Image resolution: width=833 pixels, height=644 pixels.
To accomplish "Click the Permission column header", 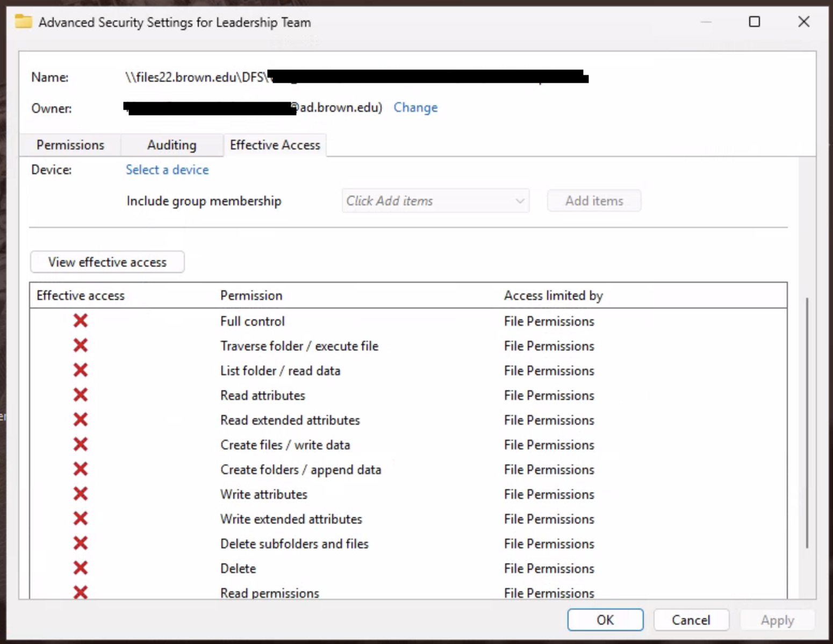I will pyautogui.click(x=251, y=296).
